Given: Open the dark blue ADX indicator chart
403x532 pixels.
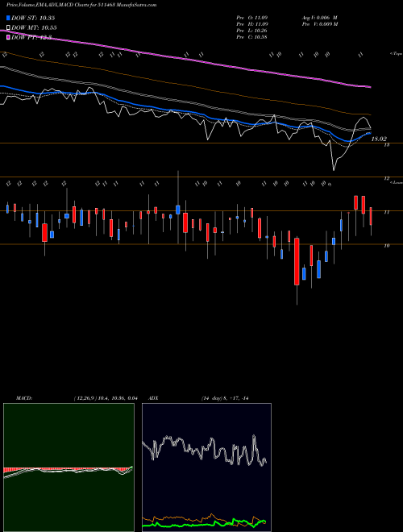Looking at the screenshot, I should tap(206, 468).
